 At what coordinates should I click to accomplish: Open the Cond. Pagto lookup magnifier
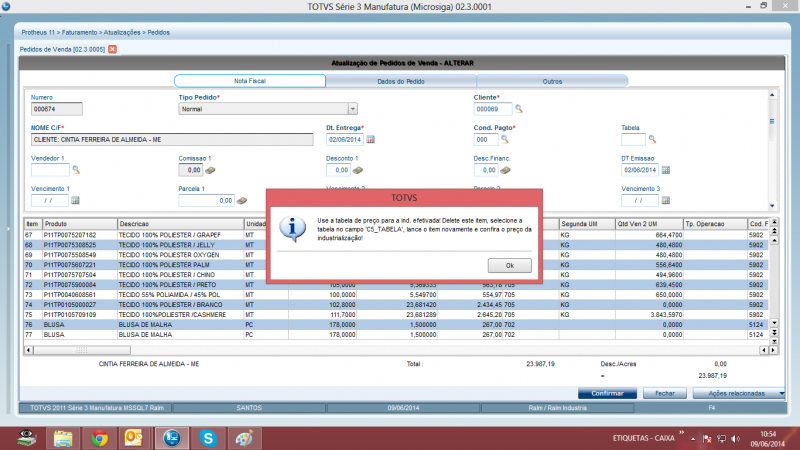point(505,139)
